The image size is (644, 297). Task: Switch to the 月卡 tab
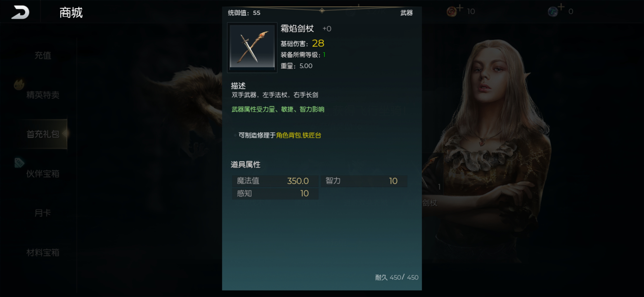tap(43, 213)
